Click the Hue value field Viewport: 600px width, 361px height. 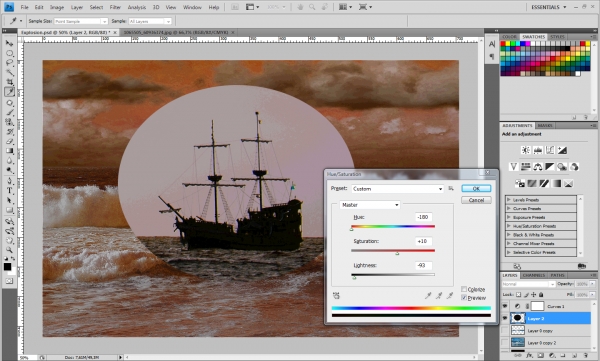[x=423, y=217]
